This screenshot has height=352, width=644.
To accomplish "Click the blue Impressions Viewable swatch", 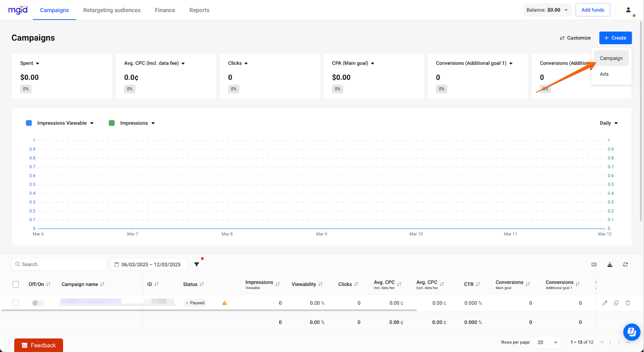I will (x=29, y=123).
